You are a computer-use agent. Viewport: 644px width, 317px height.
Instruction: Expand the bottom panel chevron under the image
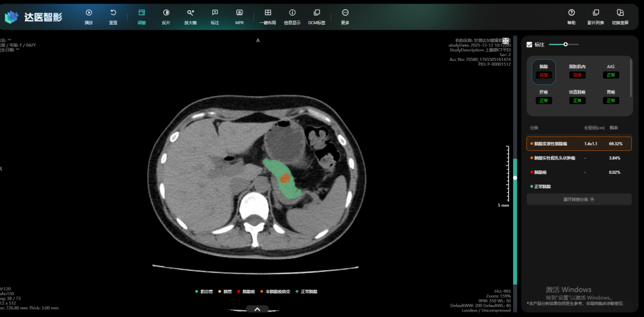257,309
